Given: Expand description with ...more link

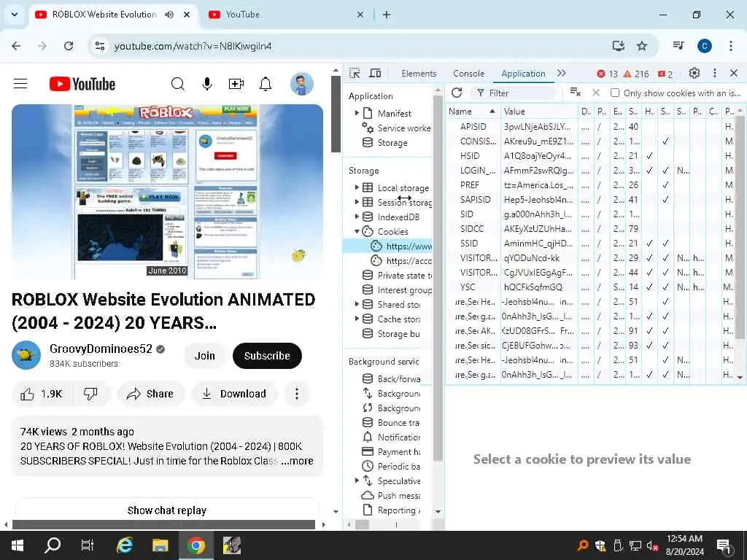Looking at the screenshot, I should coord(298,461).
